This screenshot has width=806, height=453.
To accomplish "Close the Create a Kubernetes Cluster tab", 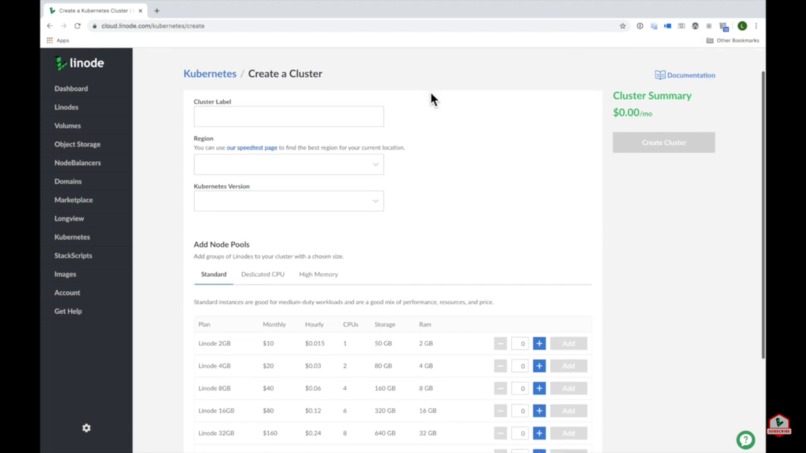I will pos(140,10).
